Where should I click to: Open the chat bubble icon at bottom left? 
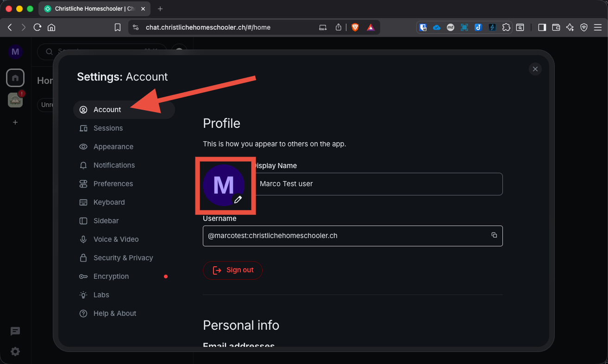[x=15, y=331]
